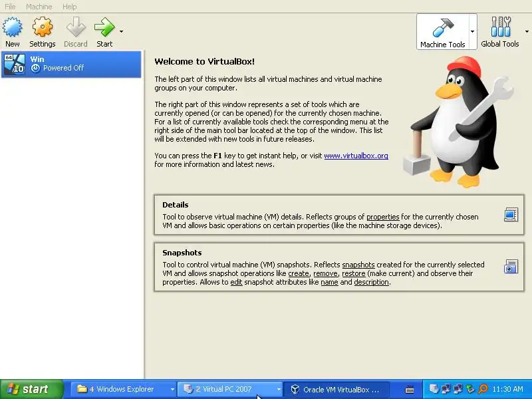Expand the Virtual PC 2007 group arrow
532x399 pixels.
pyautogui.click(x=279, y=390)
